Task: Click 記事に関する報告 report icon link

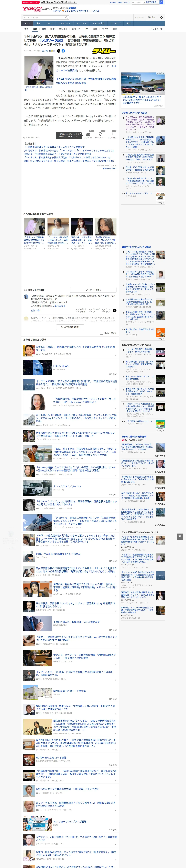Action: tap(32, 137)
